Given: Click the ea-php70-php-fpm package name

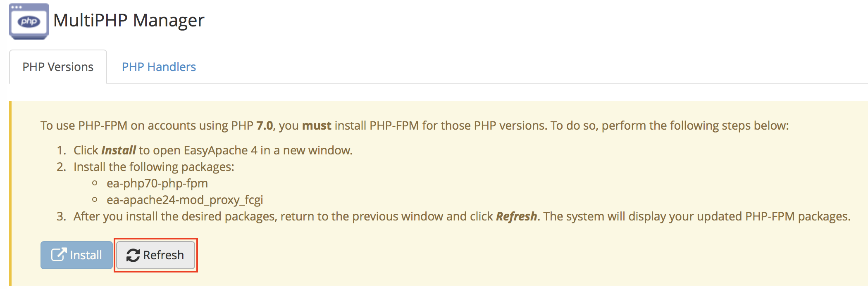Looking at the screenshot, I should (157, 183).
